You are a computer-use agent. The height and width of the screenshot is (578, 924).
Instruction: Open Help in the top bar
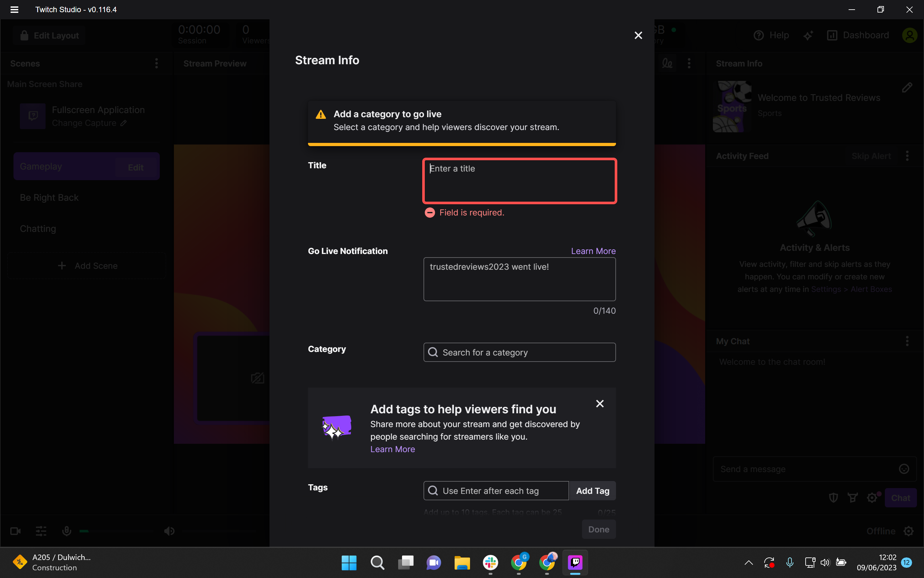tap(771, 35)
